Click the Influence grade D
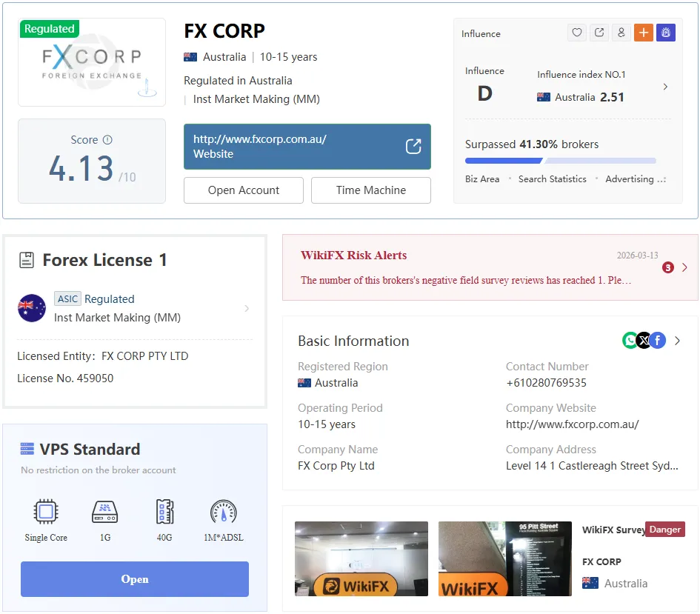Viewport: 700px width, 614px height. [485, 93]
